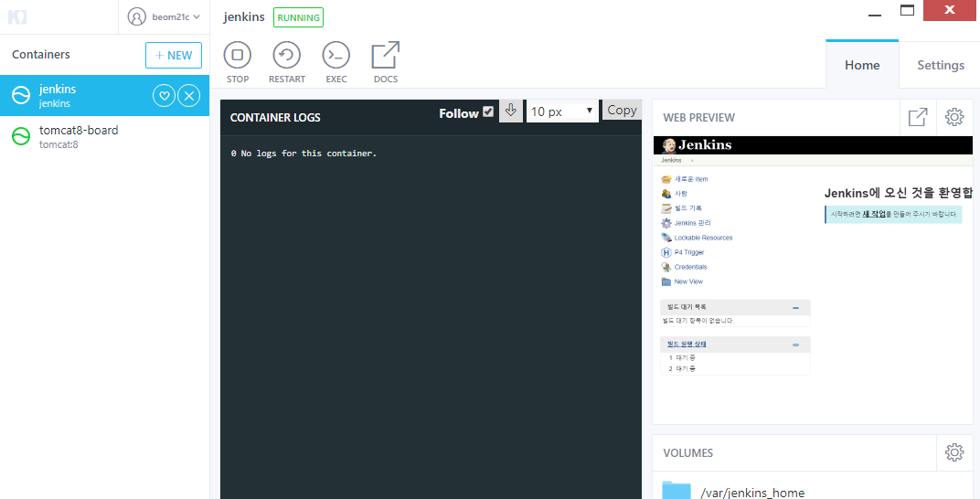Click the Jenkins breadcrumb in preview
980x499 pixels.
pos(671,161)
